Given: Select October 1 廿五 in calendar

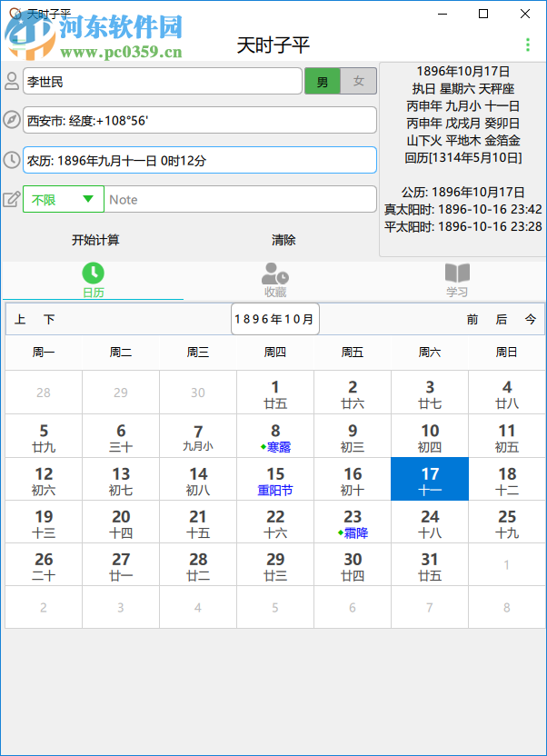Looking at the screenshot, I should click(x=275, y=393).
